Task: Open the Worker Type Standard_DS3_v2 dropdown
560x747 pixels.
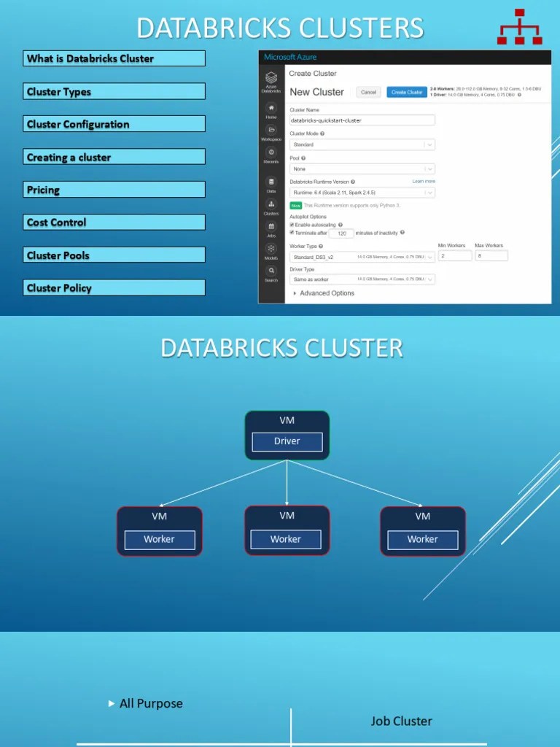Action: (362, 257)
